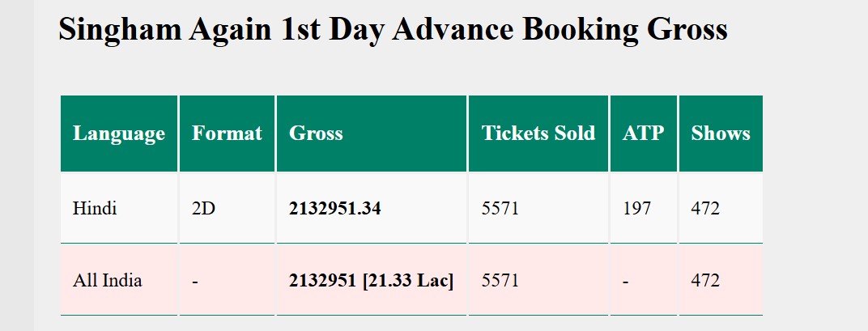Screen dimensions: 868x331
Task: Click the Gross column header
Action: [x=316, y=134]
